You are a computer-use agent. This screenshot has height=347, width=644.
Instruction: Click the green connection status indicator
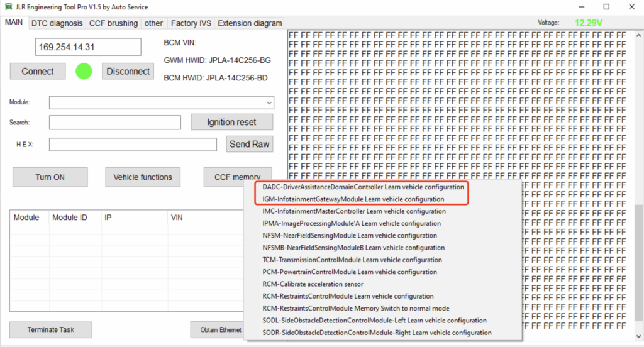coord(84,71)
